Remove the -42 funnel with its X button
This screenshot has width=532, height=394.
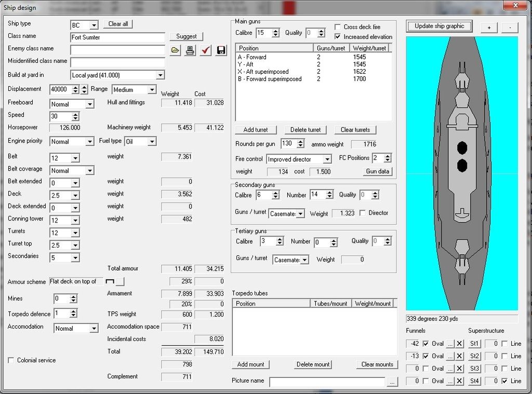(459, 344)
